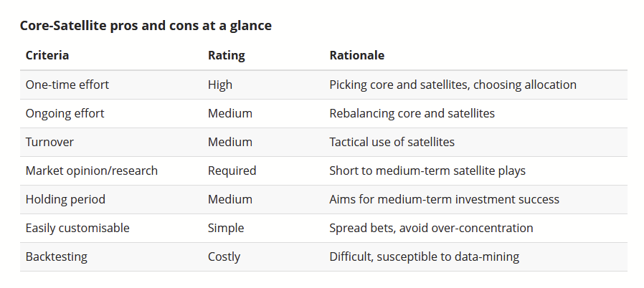Click Difficult, susceptible to data-mining text
644x288 pixels.
[x=424, y=256]
